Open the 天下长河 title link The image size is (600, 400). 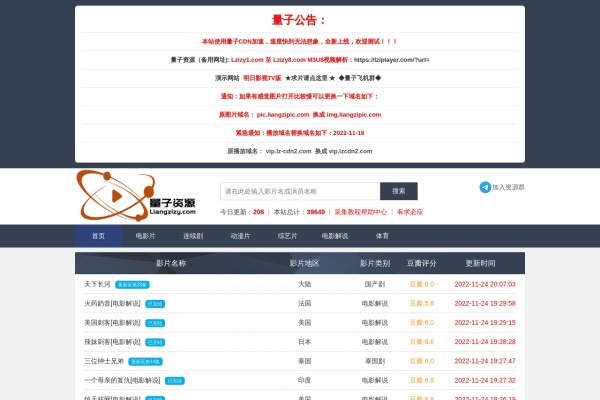[97, 284]
